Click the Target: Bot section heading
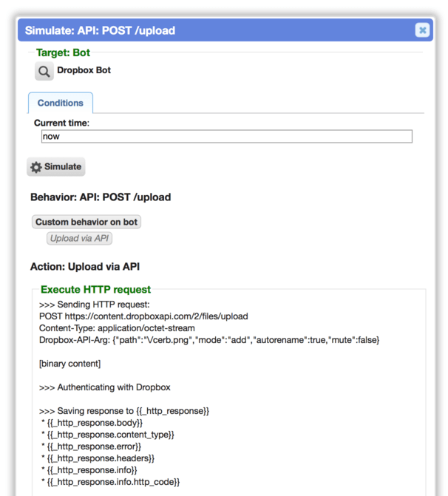 tap(63, 52)
